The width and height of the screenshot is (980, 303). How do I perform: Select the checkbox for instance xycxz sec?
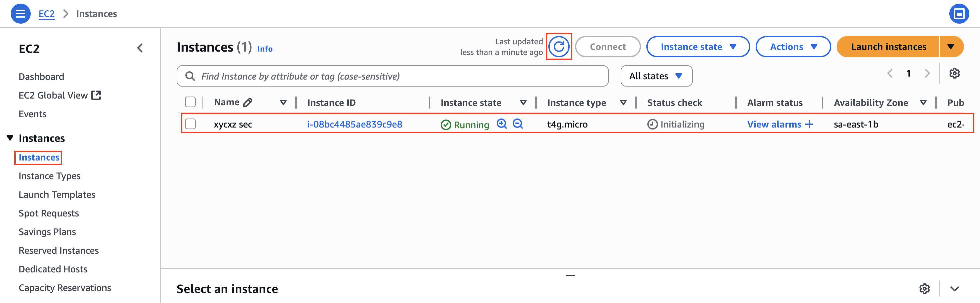[x=190, y=124]
